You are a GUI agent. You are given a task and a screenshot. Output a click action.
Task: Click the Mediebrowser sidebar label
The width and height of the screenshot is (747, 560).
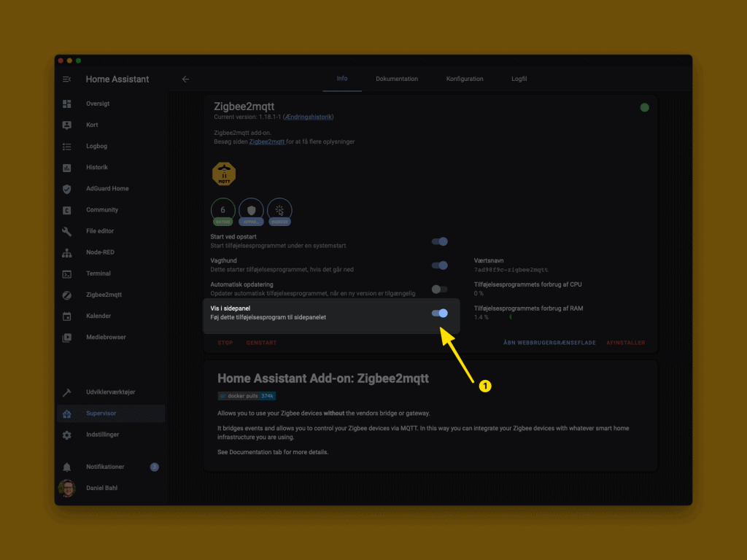106,337
